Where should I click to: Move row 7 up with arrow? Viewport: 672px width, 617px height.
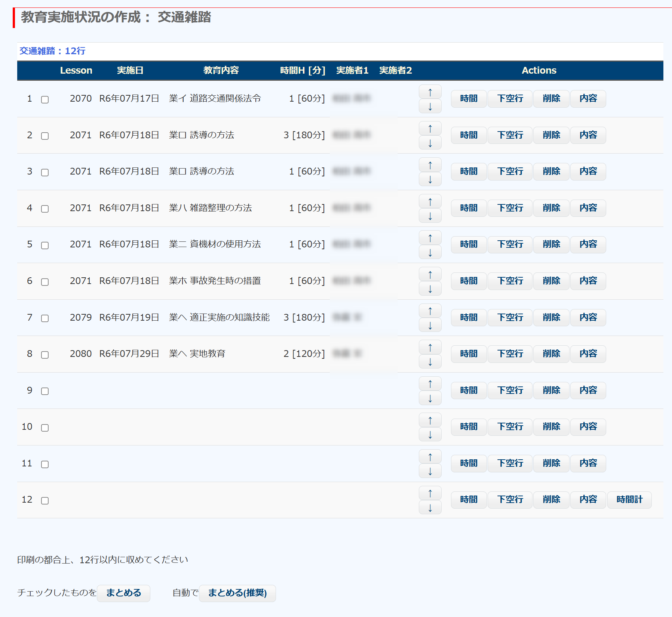coord(430,311)
